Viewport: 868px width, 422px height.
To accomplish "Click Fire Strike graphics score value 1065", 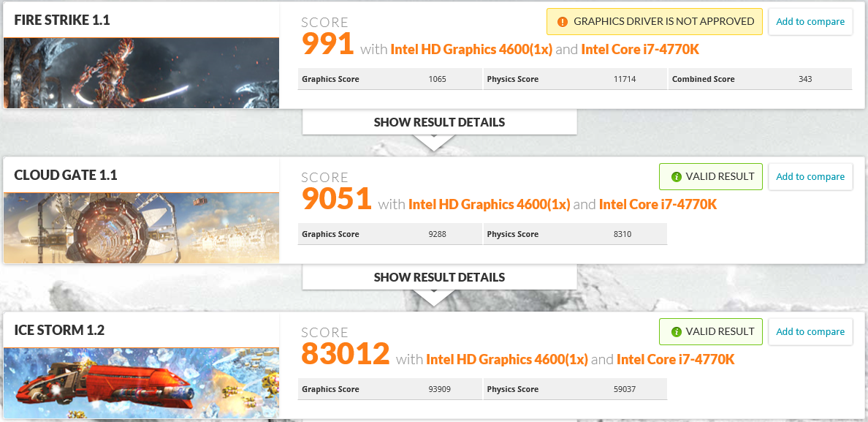I will (438, 79).
